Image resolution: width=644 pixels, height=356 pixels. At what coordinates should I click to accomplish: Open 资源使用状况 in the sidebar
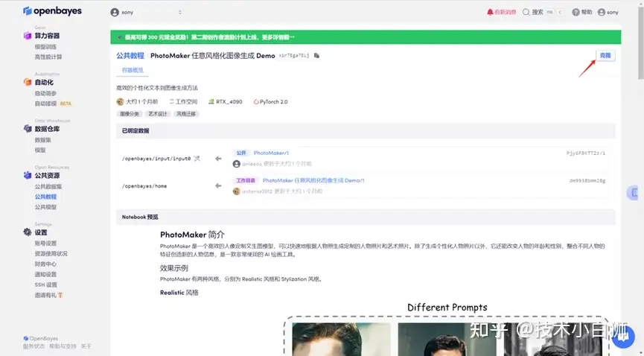tap(51, 254)
